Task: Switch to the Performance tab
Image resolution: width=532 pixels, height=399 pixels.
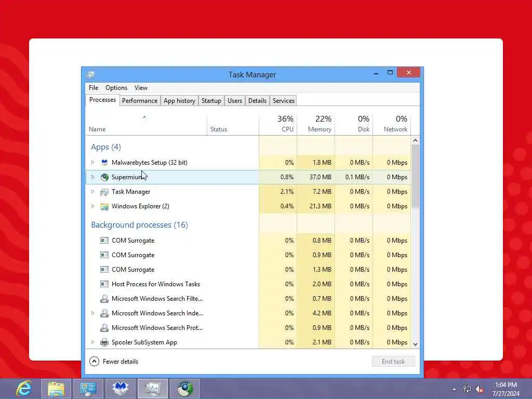Action: coord(140,101)
